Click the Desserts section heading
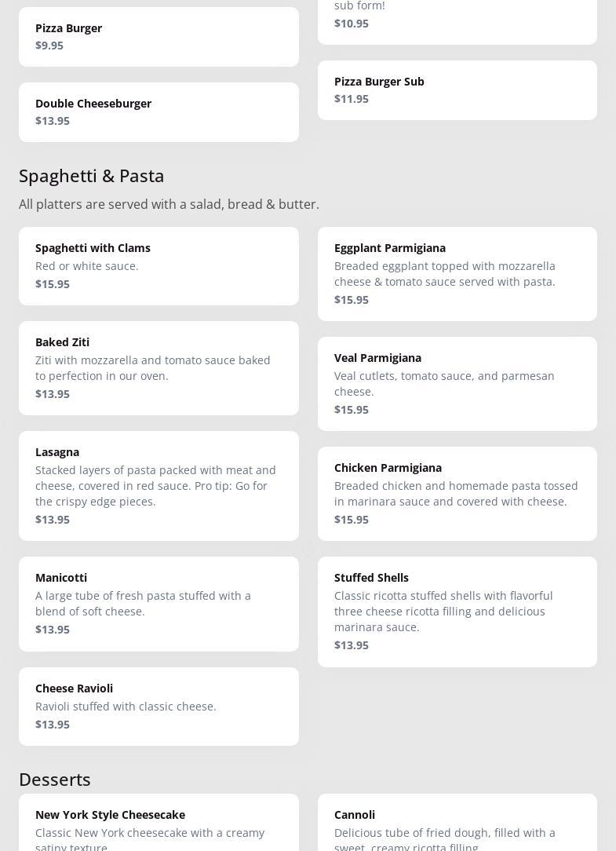 [55, 779]
